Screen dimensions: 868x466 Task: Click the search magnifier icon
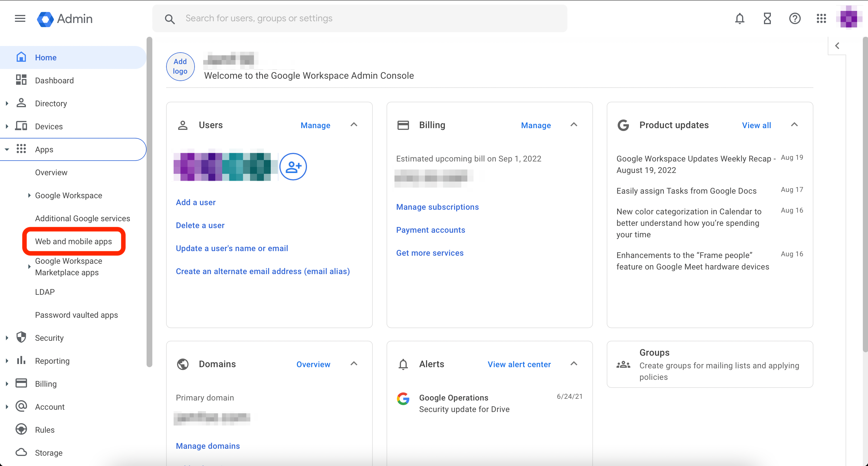click(170, 19)
